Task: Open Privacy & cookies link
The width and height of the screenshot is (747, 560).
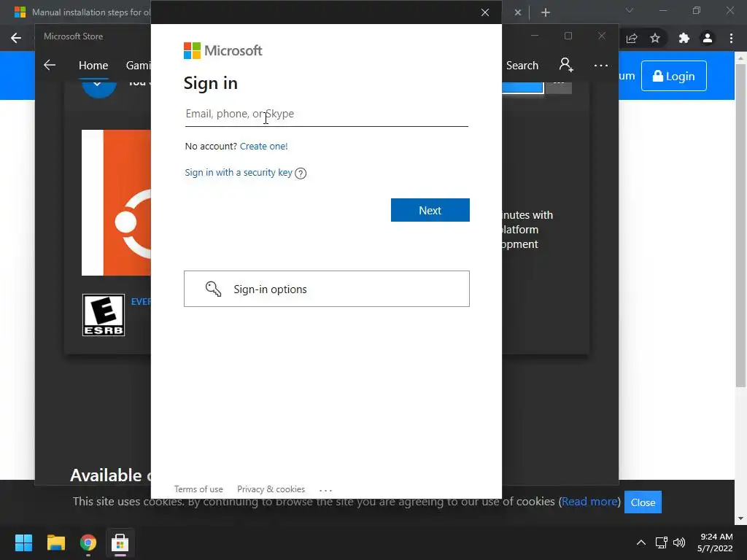Action: tap(271, 489)
